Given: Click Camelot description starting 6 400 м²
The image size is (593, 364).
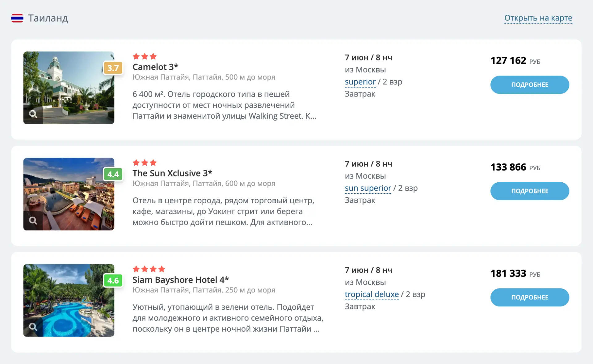Looking at the screenshot, I should click(x=225, y=105).
